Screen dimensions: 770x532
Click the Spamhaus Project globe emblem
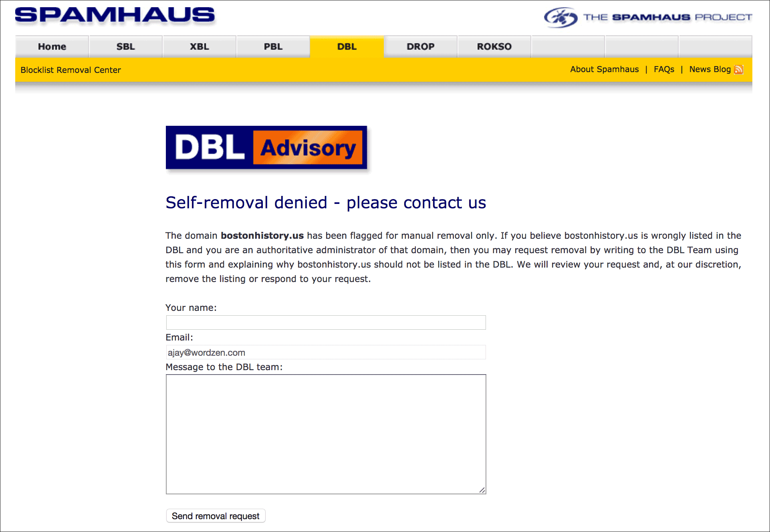point(560,18)
